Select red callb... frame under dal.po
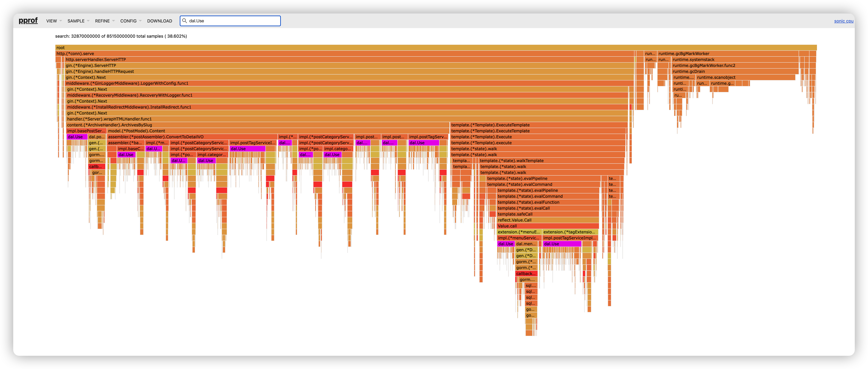This screenshot has width=868, height=369. point(97,167)
